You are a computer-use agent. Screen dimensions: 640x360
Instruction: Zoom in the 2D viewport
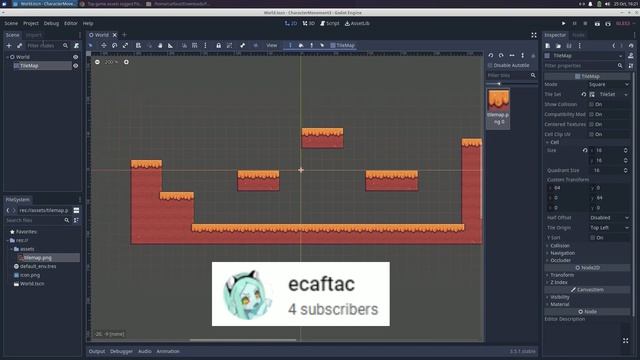[x=126, y=62]
